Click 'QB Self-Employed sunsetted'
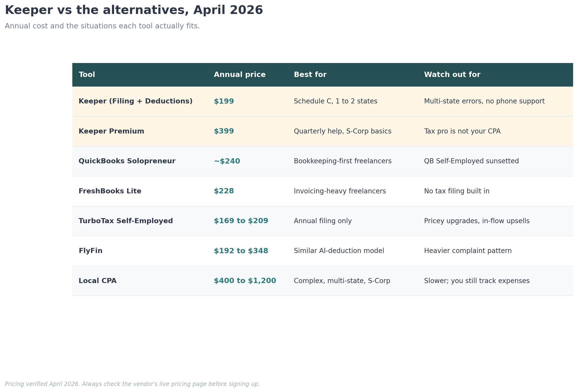 coord(471,161)
